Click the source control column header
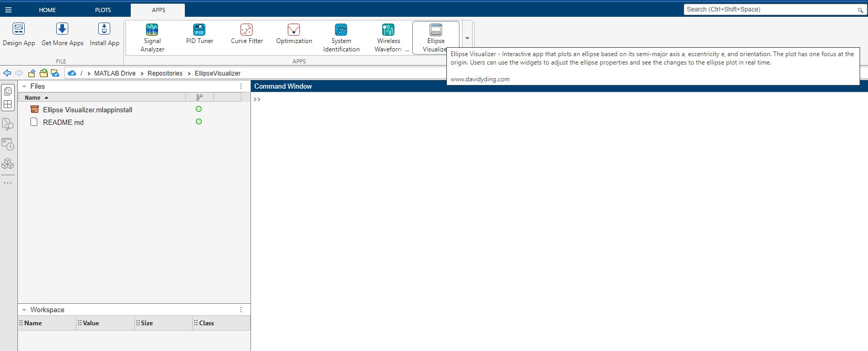 pyautogui.click(x=200, y=98)
